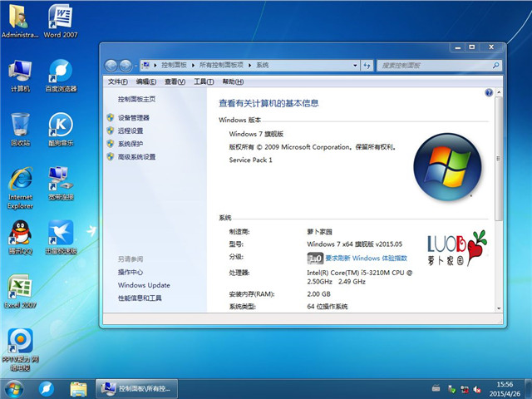Click the 2.00 GB RAM value
This screenshot has height=399, width=532.
318,294
